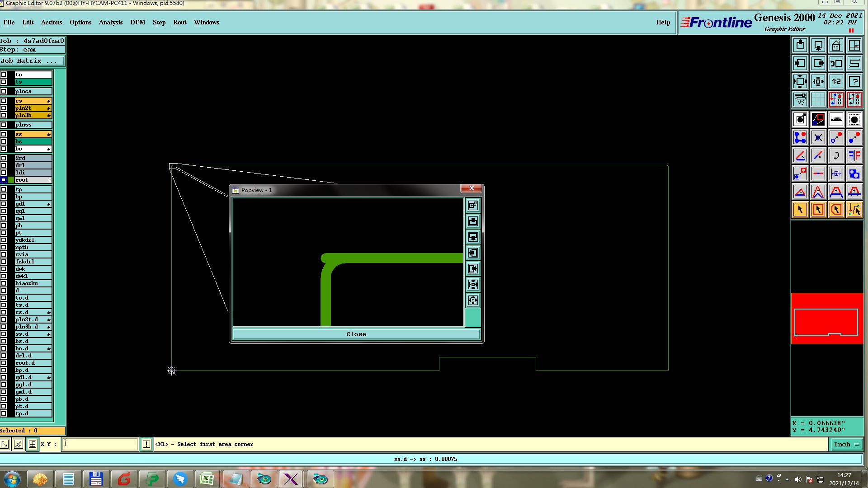Viewport: 868px width, 488px height.
Task: Toggle the checked rout layer box
Action: coord(4,180)
